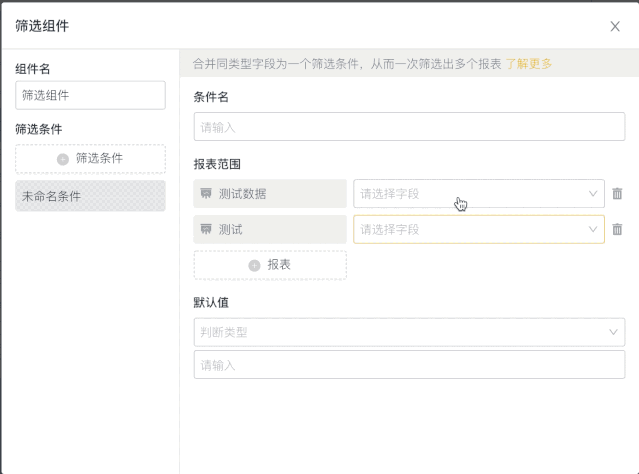This screenshot has height=474, width=639.
Task: Click the plus icon to add 筛选条件
Action: 63,159
